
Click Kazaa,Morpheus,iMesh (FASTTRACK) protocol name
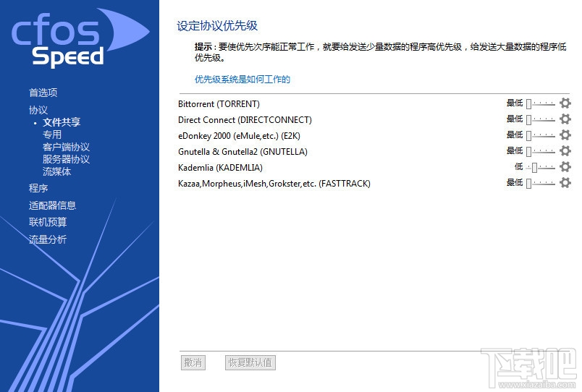274,184
